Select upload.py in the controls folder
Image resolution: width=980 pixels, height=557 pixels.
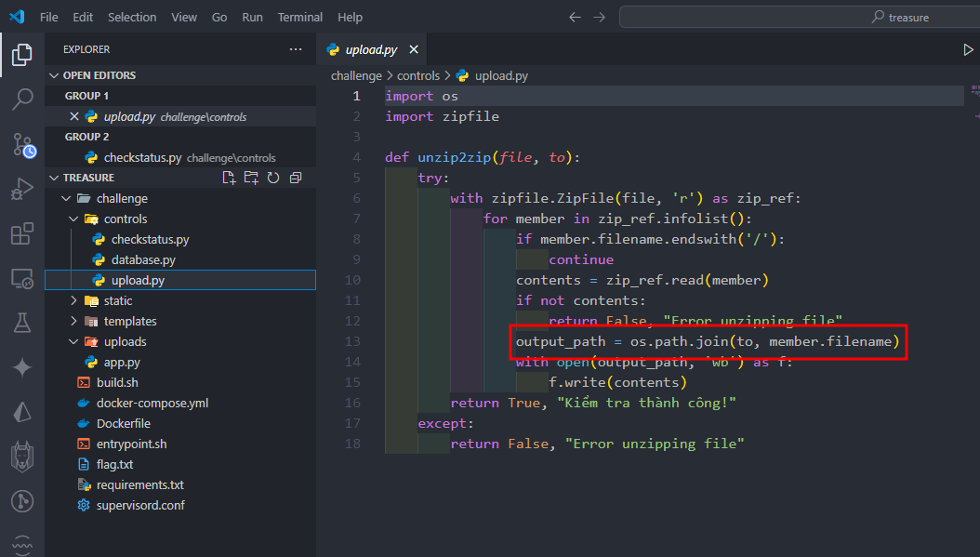point(180,280)
